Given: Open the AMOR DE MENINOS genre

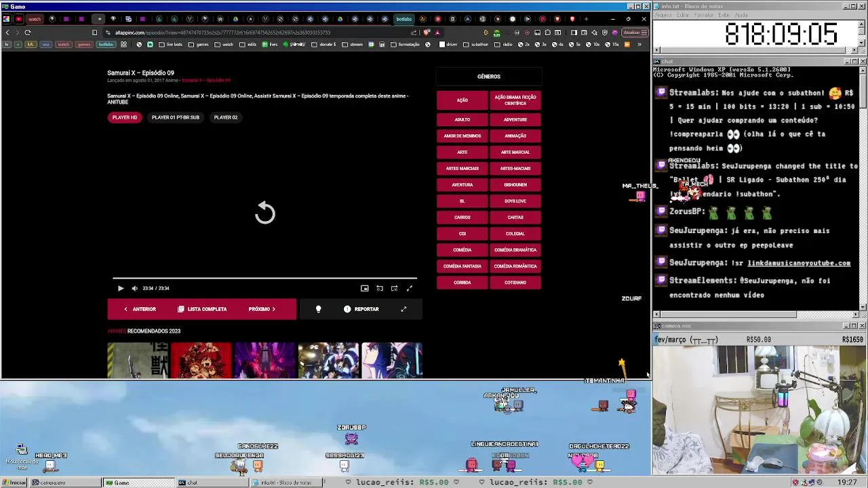Looking at the screenshot, I should [462, 136].
